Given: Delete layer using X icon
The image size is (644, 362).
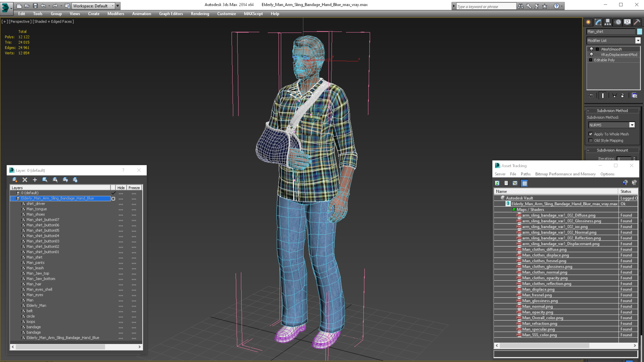Looking at the screenshot, I should pyautogui.click(x=25, y=180).
